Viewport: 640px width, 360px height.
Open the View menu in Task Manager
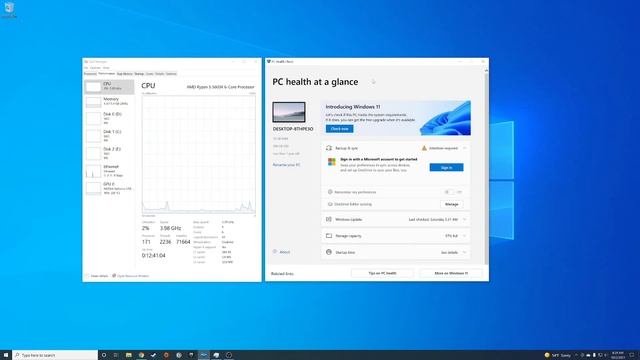pos(106,68)
